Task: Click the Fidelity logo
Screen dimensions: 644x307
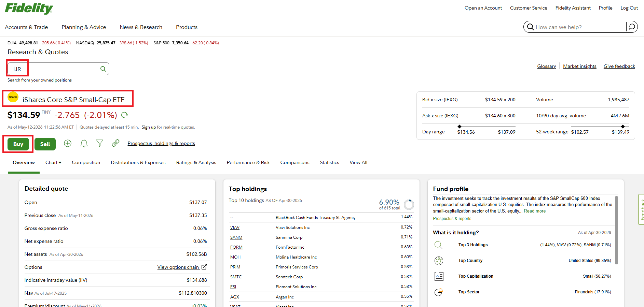Action: click(x=29, y=8)
